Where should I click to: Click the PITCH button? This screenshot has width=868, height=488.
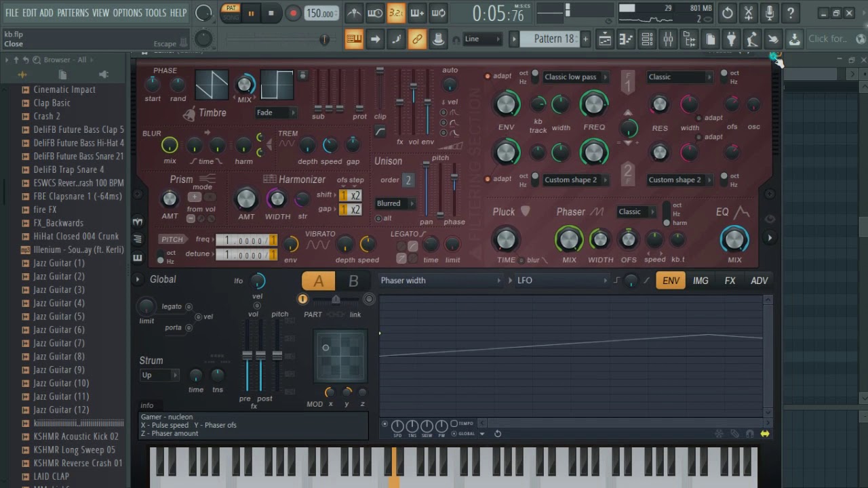[x=172, y=239]
